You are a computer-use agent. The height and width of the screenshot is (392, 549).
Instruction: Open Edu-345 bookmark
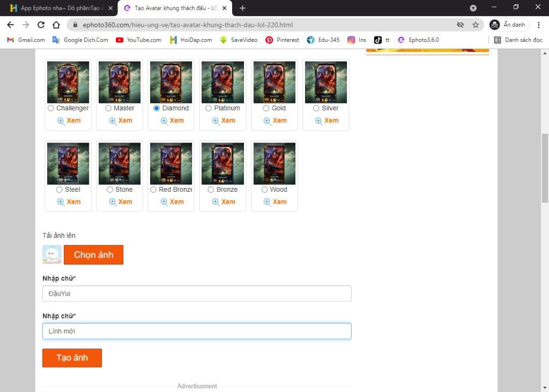point(323,40)
